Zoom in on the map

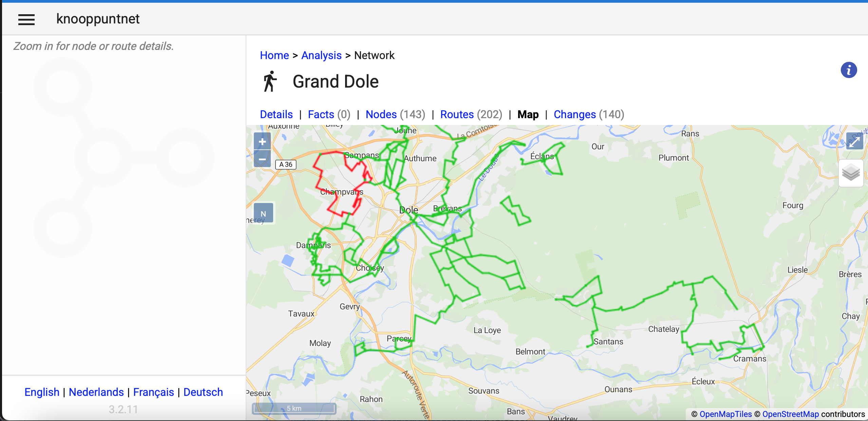(262, 142)
